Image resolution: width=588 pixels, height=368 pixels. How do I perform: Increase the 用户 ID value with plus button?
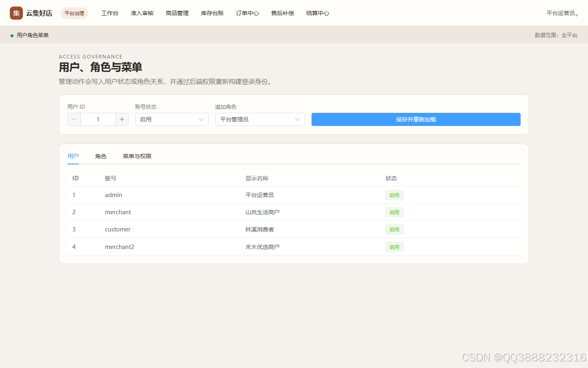click(122, 119)
